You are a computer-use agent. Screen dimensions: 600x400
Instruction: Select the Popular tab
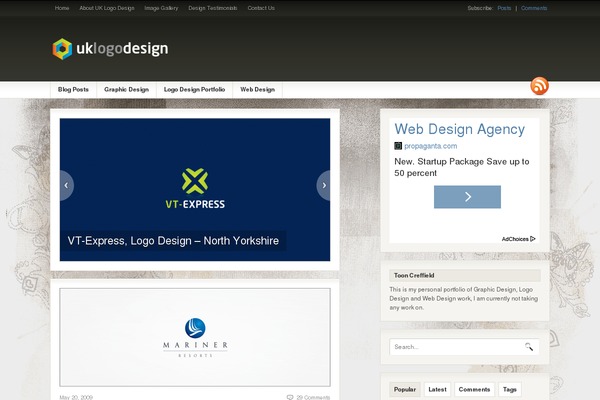(x=405, y=389)
